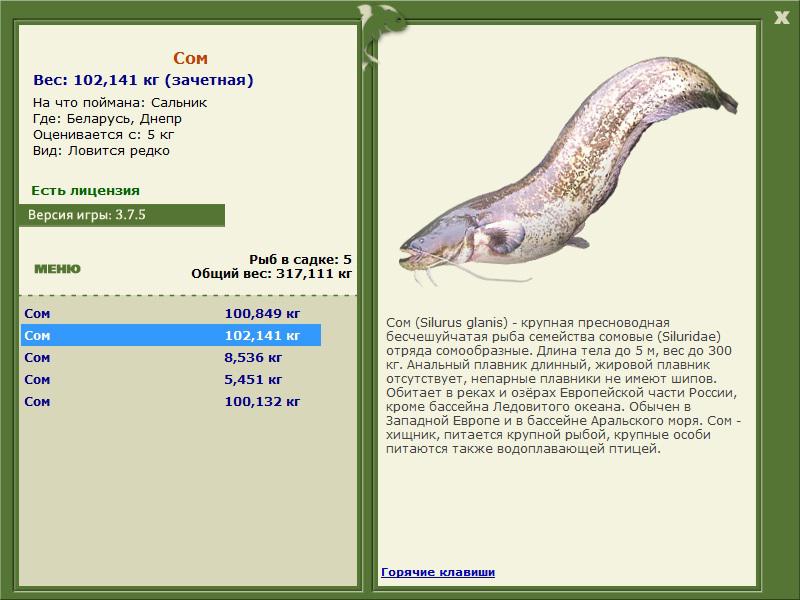Click the На что поймана: Сальник line

pyautogui.click(x=120, y=103)
